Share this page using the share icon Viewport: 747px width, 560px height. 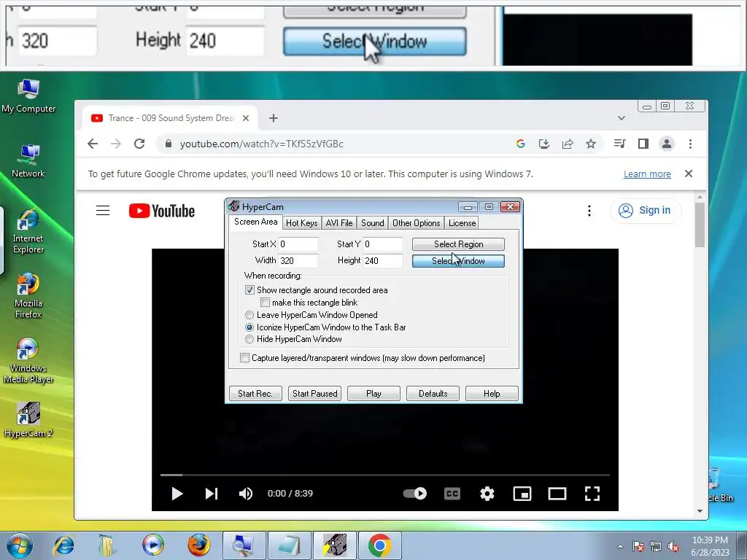click(x=568, y=144)
